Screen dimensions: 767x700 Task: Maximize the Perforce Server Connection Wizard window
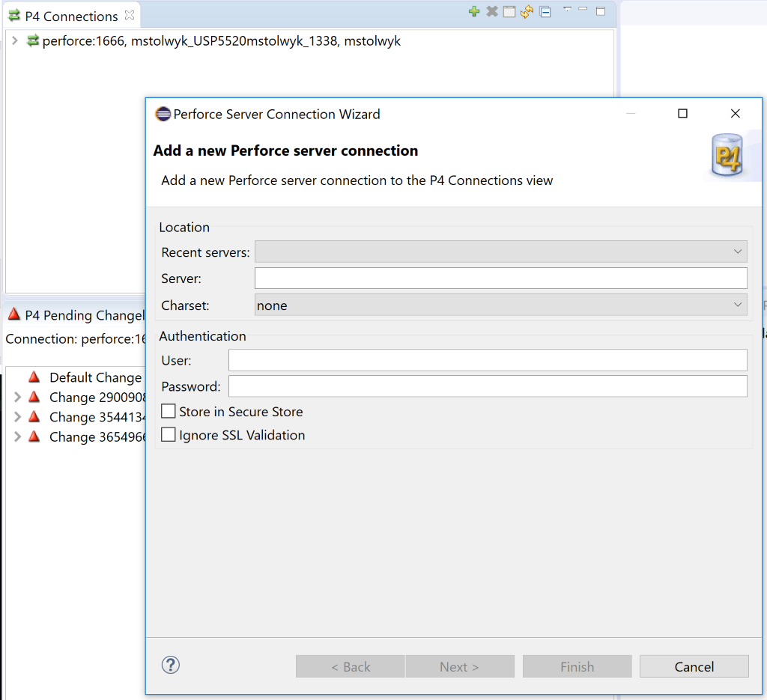pos(682,113)
